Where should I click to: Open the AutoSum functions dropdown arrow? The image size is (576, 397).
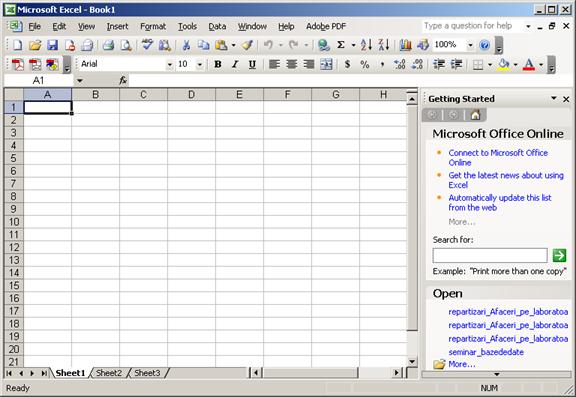(x=353, y=46)
